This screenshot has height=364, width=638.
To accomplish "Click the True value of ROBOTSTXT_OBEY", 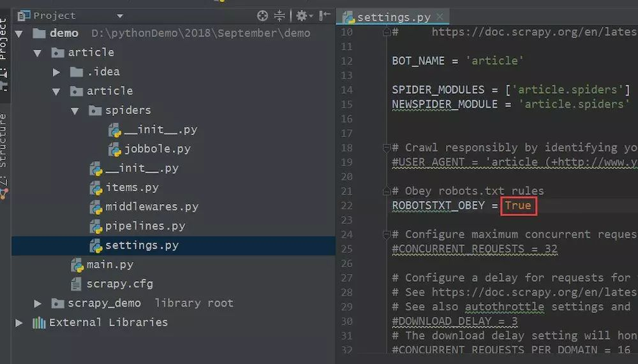I will click(x=518, y=206).
